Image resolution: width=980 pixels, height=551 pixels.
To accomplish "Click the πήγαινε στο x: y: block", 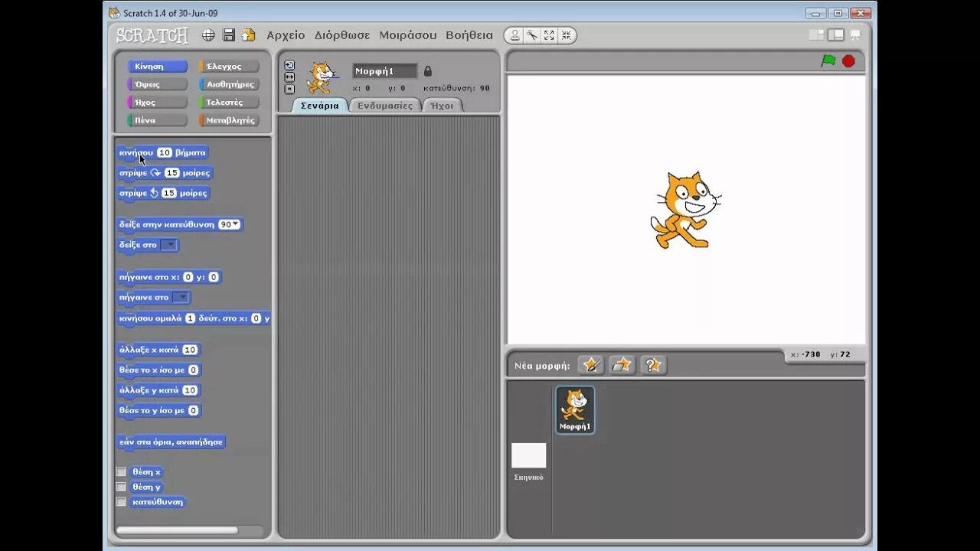I will click(x=169, y=277).
